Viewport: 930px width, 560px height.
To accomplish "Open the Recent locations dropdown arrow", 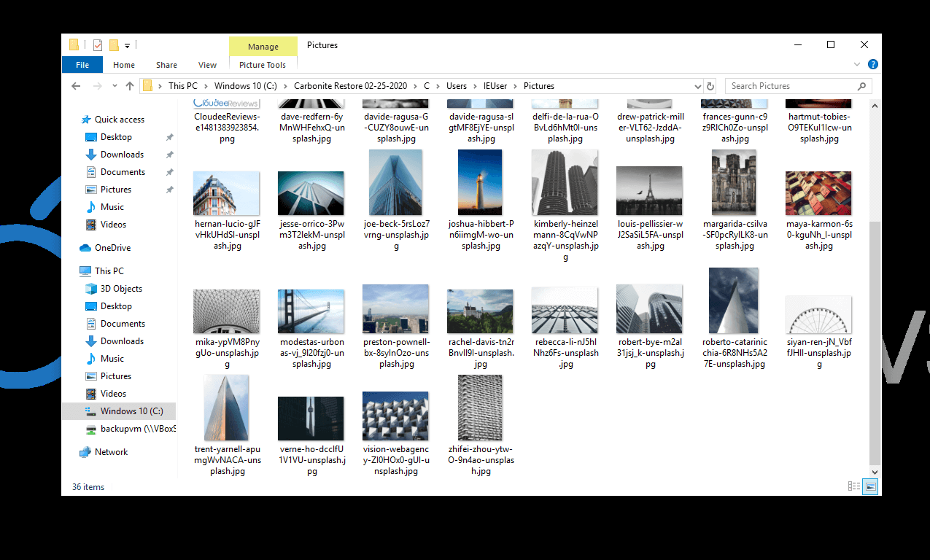I will (114, 86).
